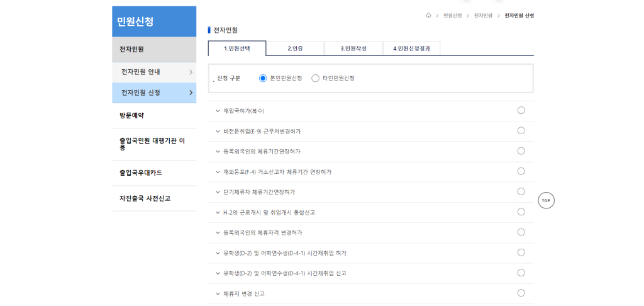
Task: Open the 3.민원작성 tab
Action: [x=353, y=48]
